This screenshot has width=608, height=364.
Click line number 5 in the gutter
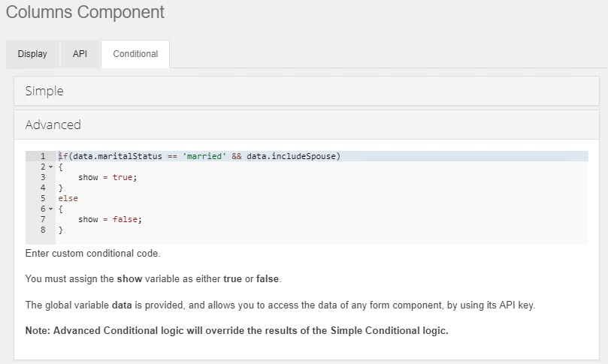click(44, 198)
